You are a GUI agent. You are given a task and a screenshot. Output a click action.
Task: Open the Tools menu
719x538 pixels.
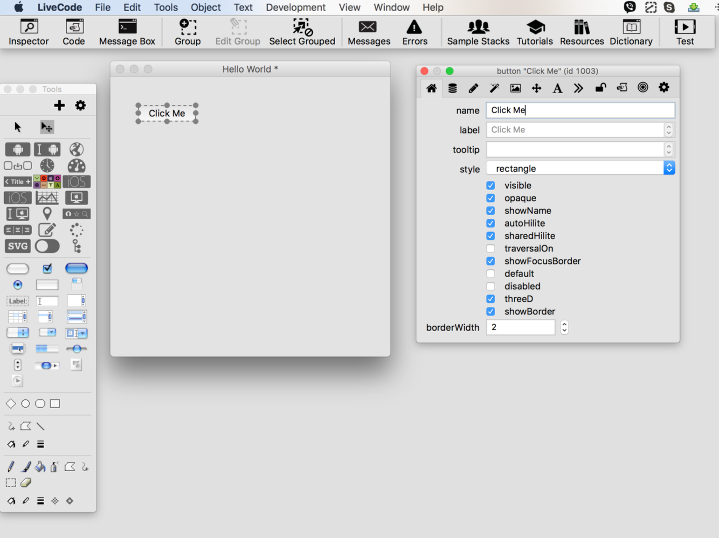pos(166,7)
